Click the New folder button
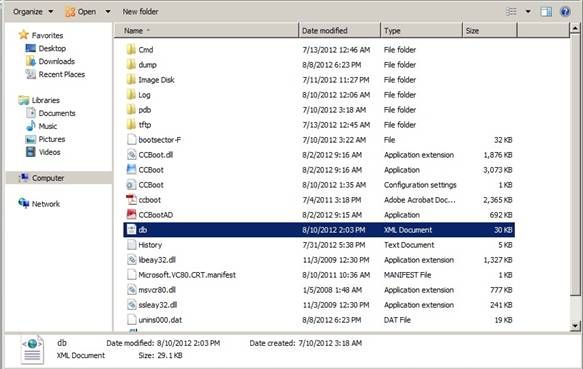 (x=141, y=12)
